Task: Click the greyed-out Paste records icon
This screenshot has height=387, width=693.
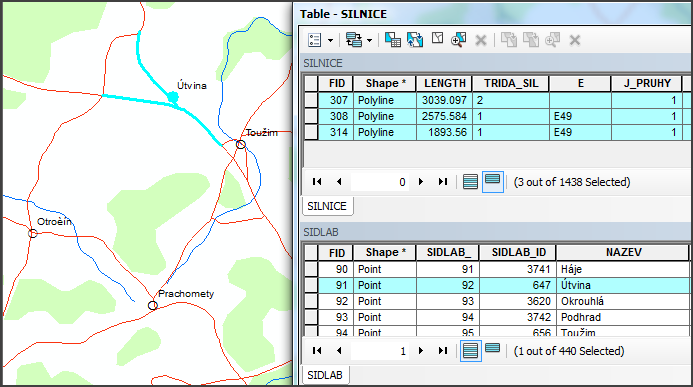Action: click(x=531, y=40)
